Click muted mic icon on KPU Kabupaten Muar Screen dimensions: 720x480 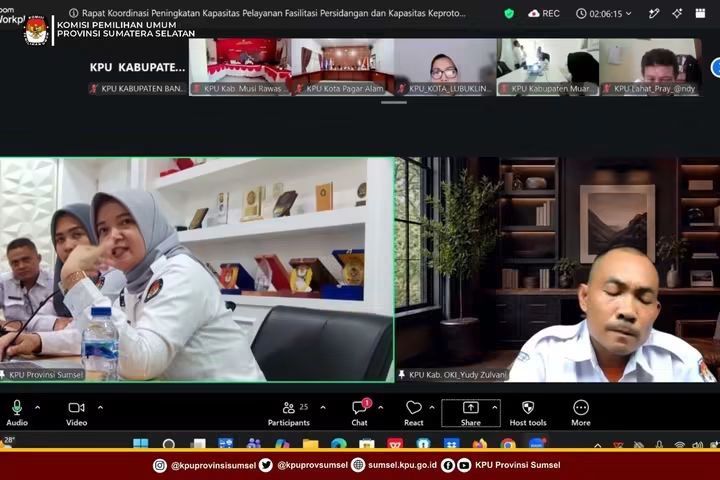coord(504,89)
